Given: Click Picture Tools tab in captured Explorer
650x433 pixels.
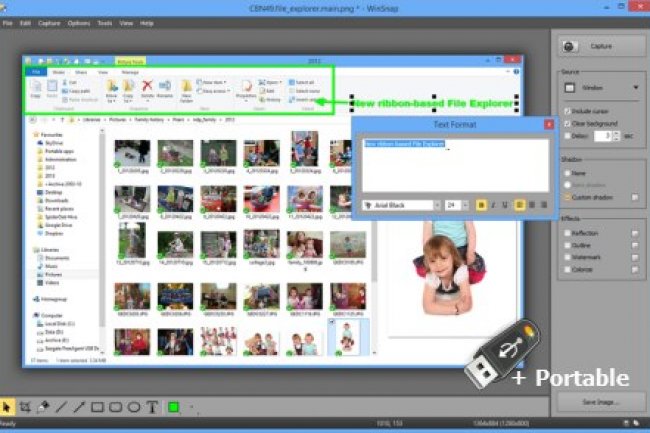Looking at the screenshot, I should coord(131,62).
